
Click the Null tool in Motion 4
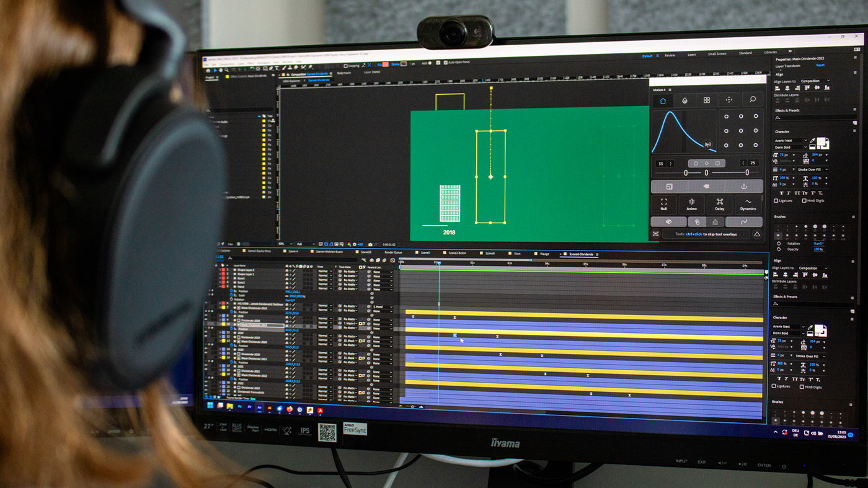(664, 204)
